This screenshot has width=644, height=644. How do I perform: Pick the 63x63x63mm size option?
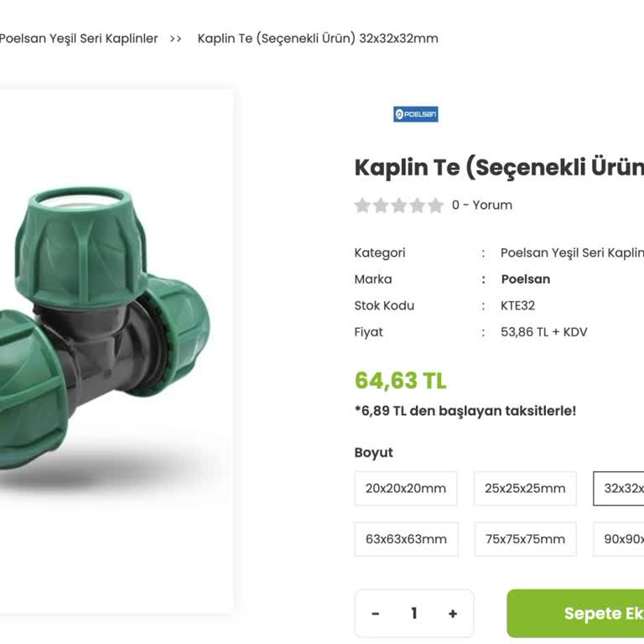(406, 539)
